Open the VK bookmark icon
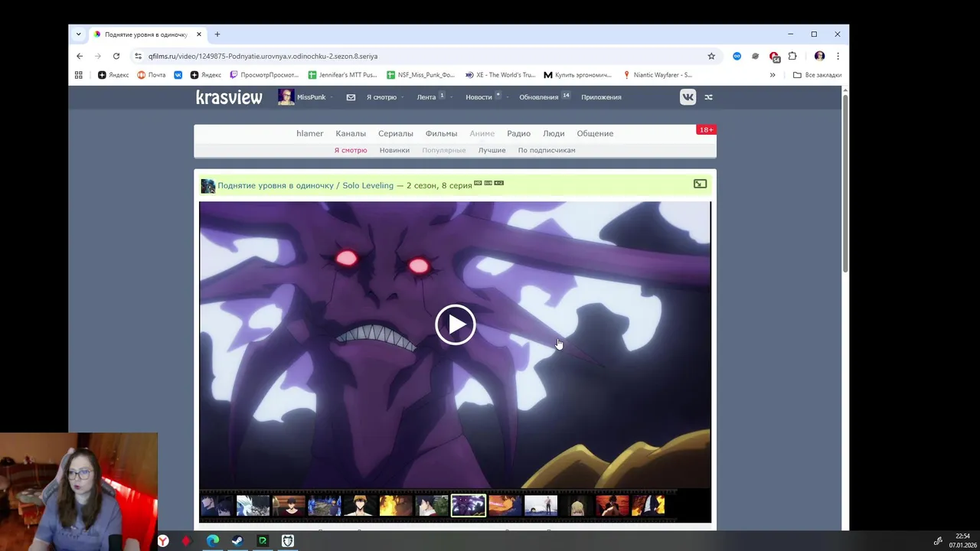 tap(178, 75)
